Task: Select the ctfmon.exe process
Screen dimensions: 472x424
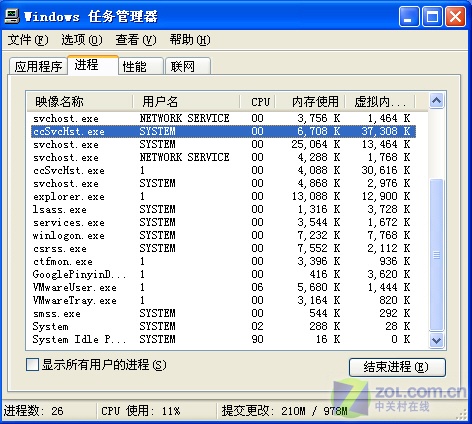Action: pos(223,261)
